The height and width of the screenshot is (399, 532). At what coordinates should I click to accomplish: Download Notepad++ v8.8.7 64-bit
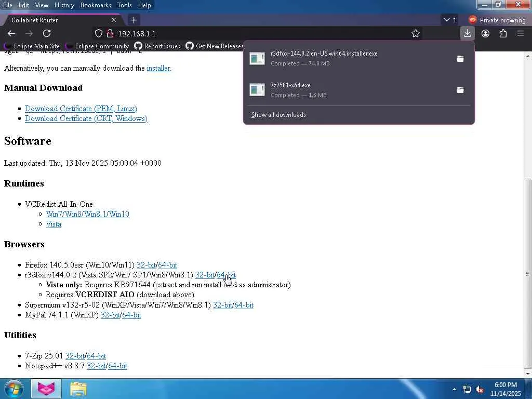pos(118,366)
